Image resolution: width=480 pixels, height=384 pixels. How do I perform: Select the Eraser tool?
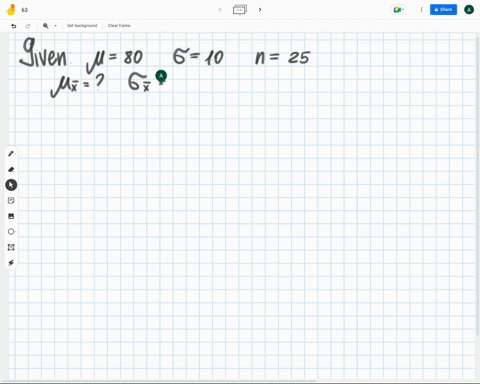(11, 169)
